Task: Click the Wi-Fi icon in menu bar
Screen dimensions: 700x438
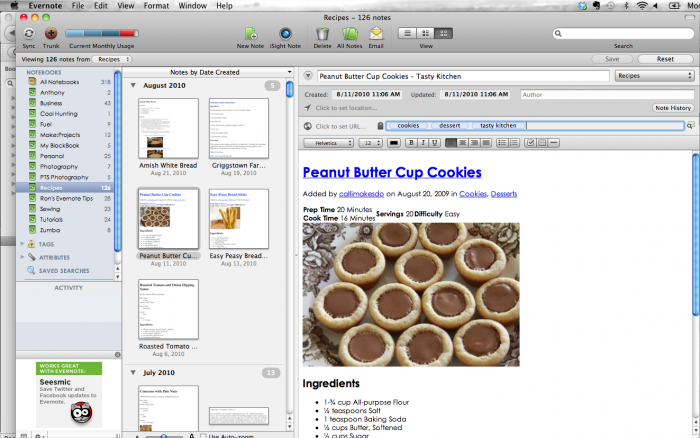Action: click(642, 5)
